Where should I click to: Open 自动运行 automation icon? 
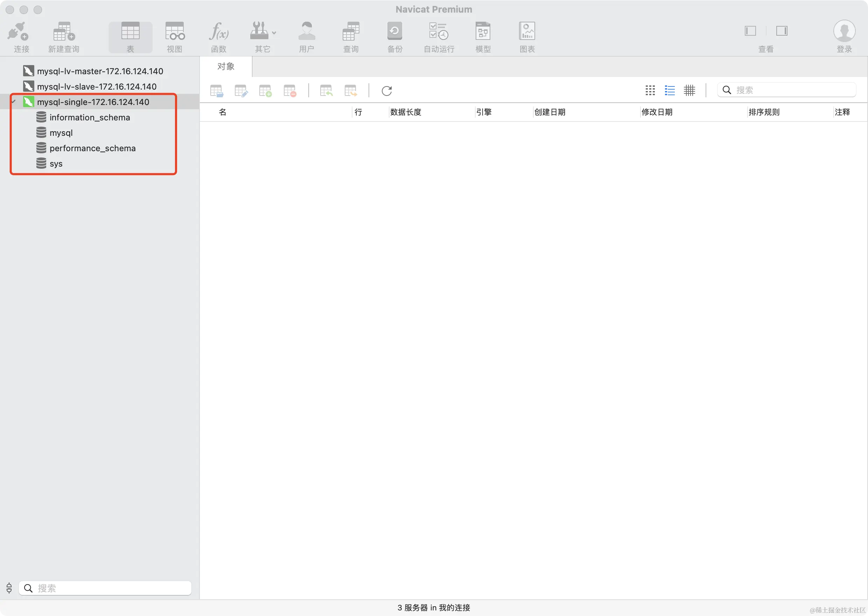coord(439,31)
